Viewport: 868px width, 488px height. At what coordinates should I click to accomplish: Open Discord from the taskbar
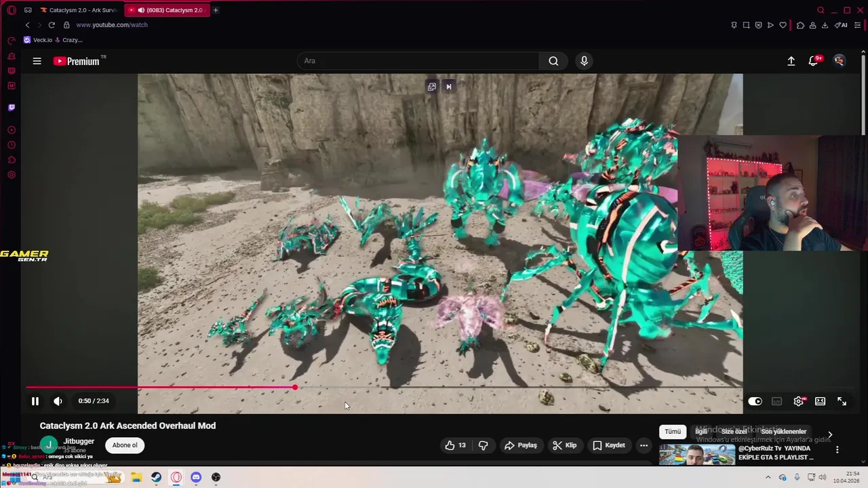tap(196, 477)
